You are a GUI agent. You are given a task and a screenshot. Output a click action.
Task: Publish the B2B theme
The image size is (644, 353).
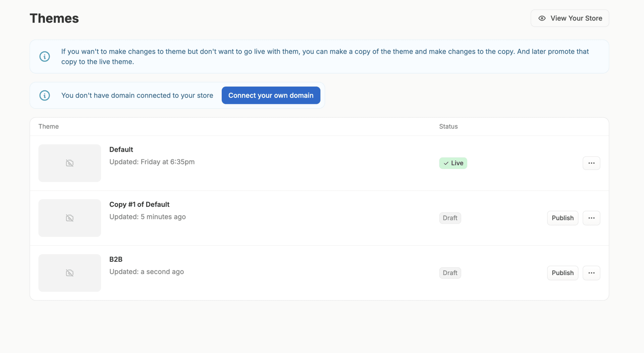coord(562,273)
